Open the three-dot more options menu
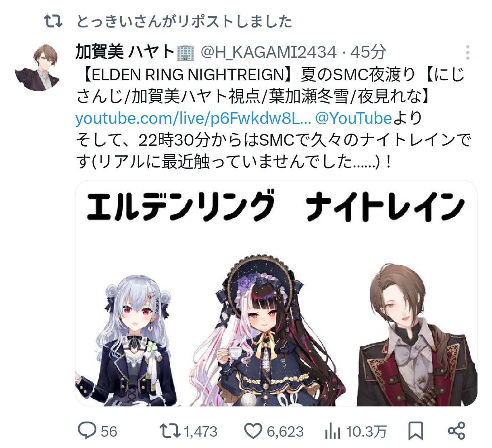The height and width of the screenshot is (448, 492). (x=467, y=52)
